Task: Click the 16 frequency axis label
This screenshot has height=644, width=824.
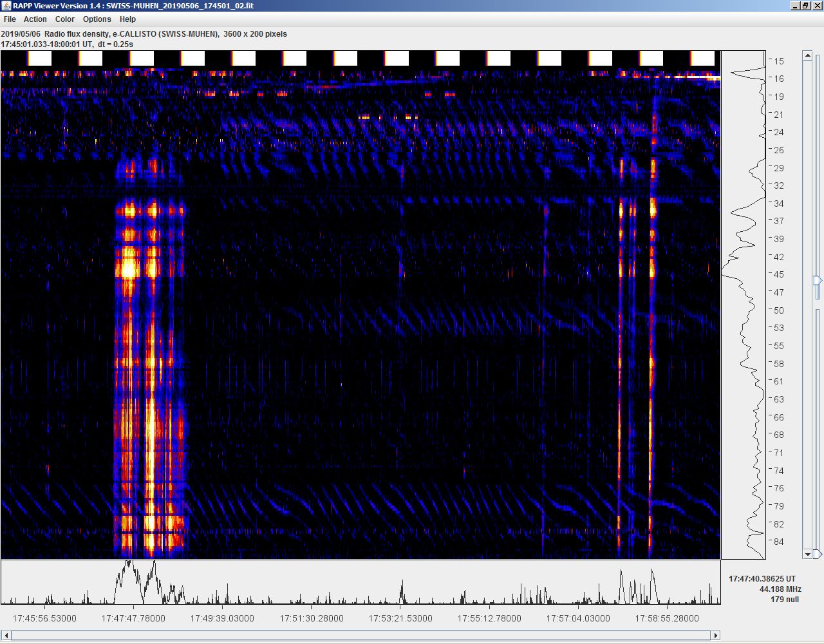Action: pos(779,79)
